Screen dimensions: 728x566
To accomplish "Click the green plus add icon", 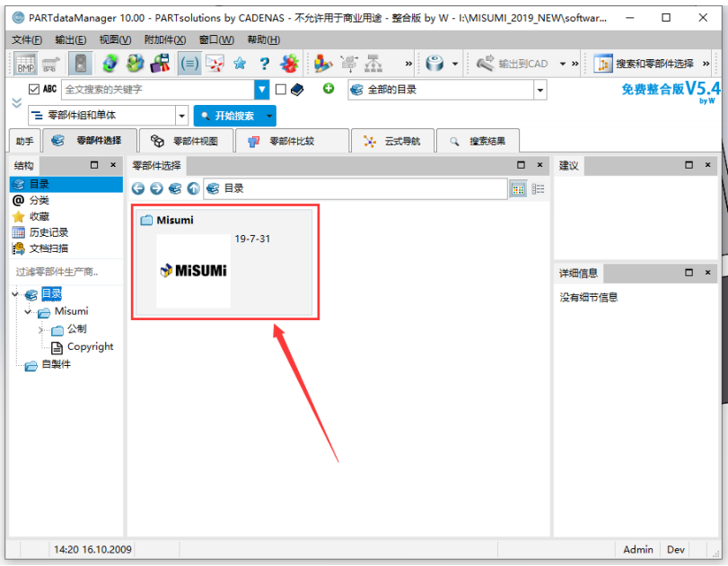I will pos(329,89).
